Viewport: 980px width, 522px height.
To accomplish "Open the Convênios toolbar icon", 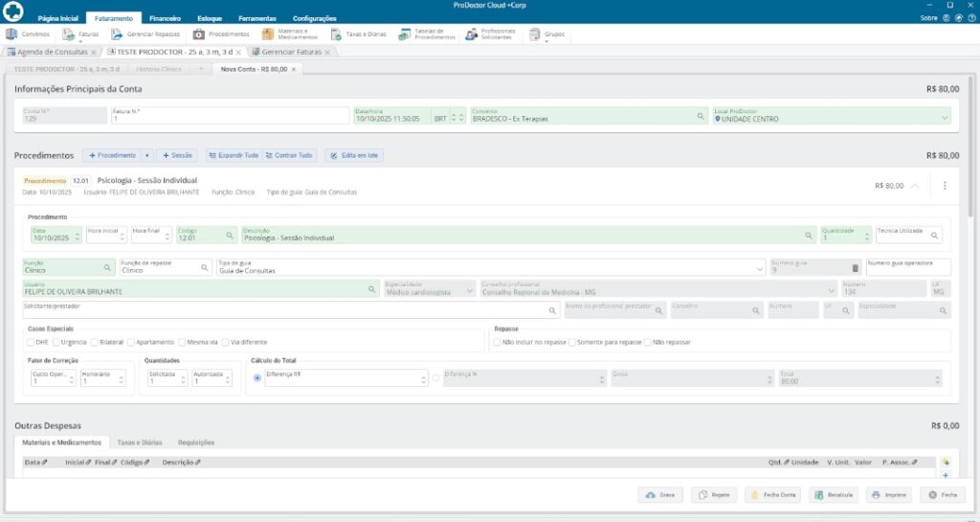I will point(12,34).
